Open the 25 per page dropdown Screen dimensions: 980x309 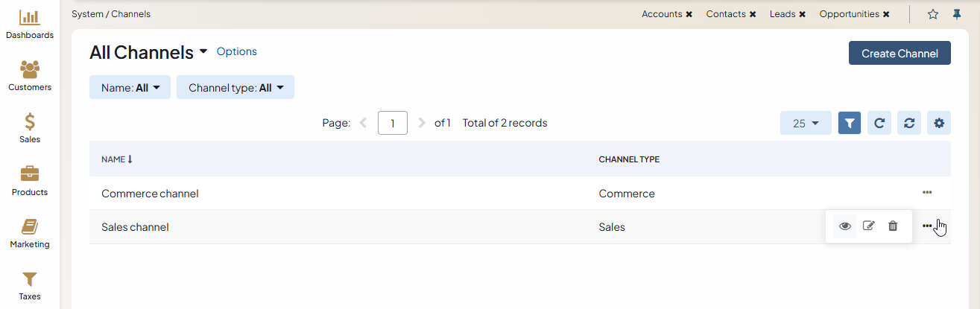(806, 124)
